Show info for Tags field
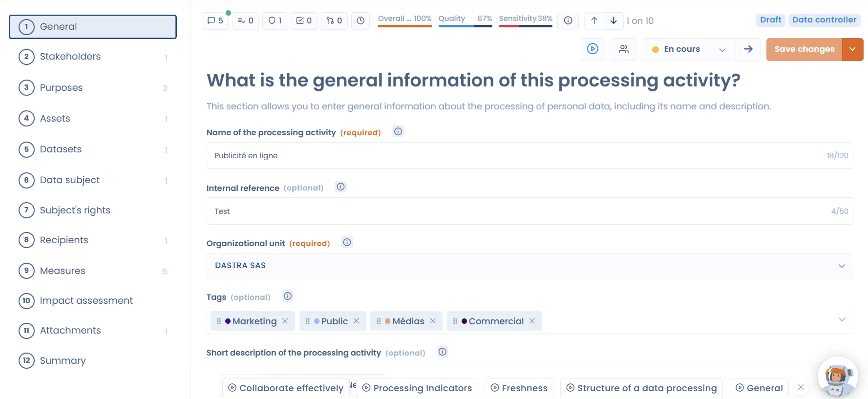 (x=288, y=296)
